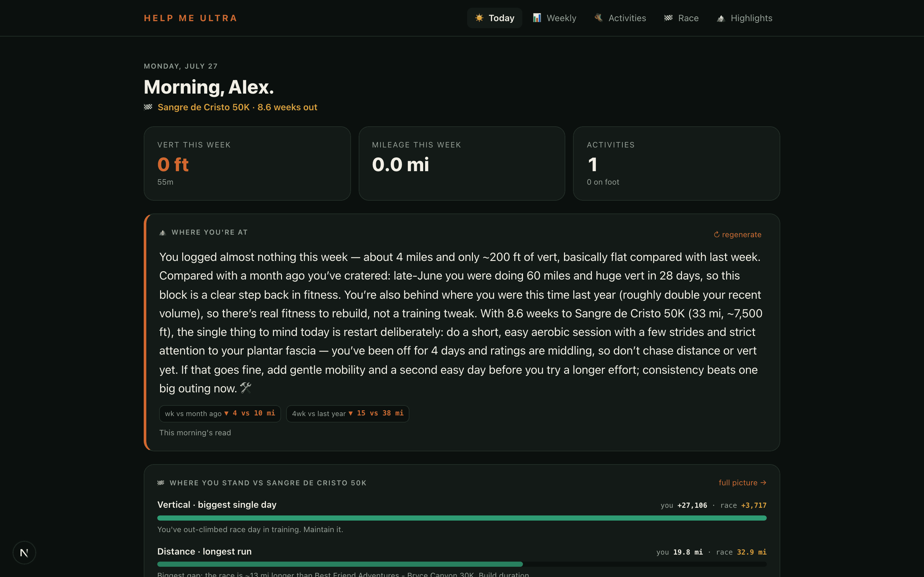The height and width of the screenshot is (577, 924).
Task: Click the mountain icon by Where You're At
Action: [163, 232]
